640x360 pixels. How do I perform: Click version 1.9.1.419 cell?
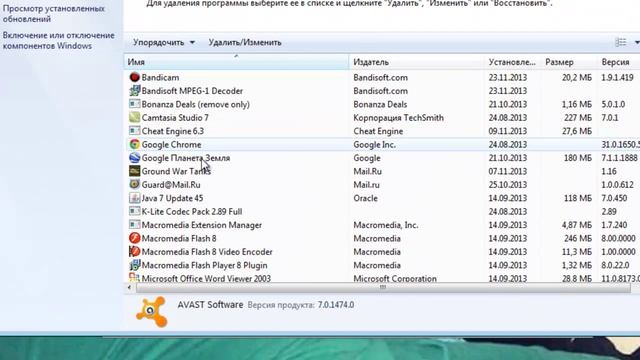click(617, 77)
